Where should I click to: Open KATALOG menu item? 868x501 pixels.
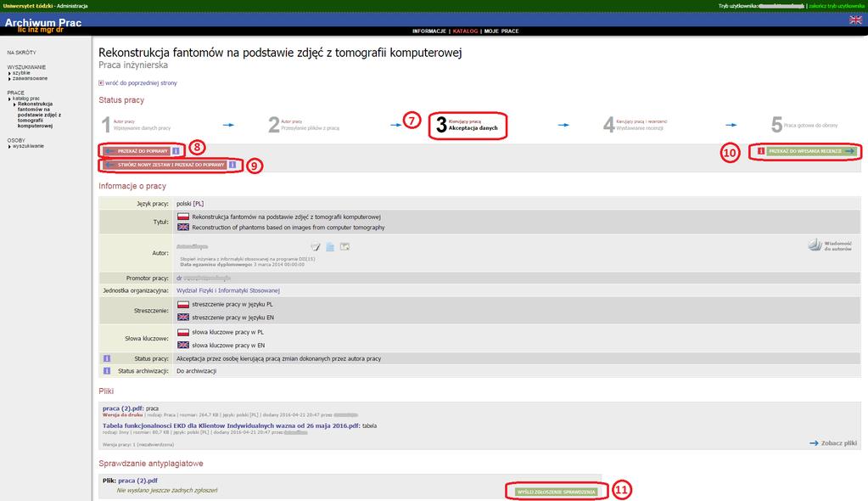tap(465, 31)
